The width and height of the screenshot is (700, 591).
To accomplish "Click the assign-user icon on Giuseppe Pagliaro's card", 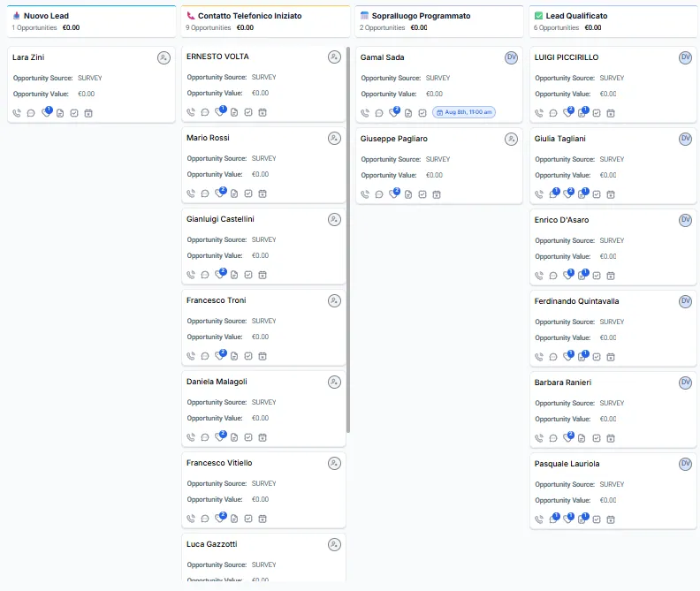I will [x=511, y=139].
